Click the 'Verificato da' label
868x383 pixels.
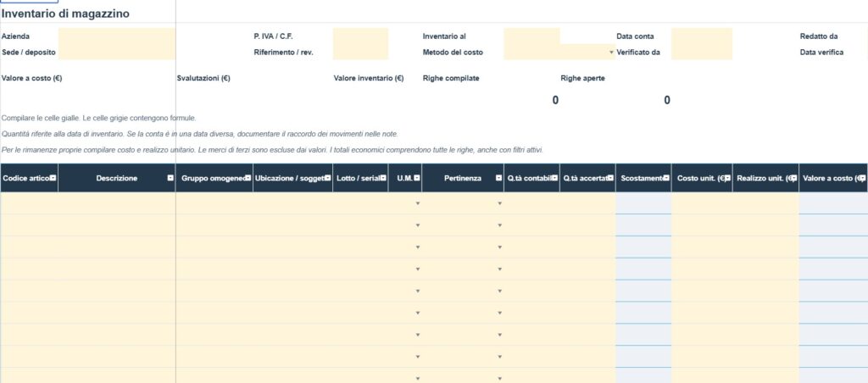[638, 52]
